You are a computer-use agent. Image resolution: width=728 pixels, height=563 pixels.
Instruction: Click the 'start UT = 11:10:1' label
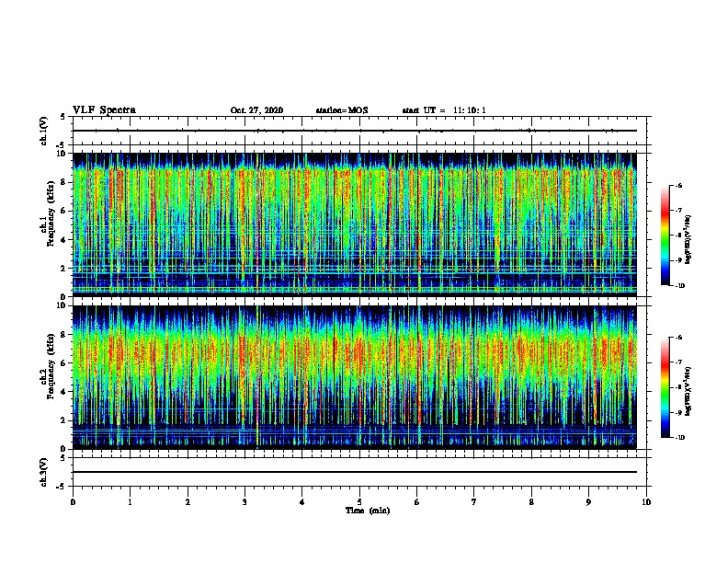[444, 110]
